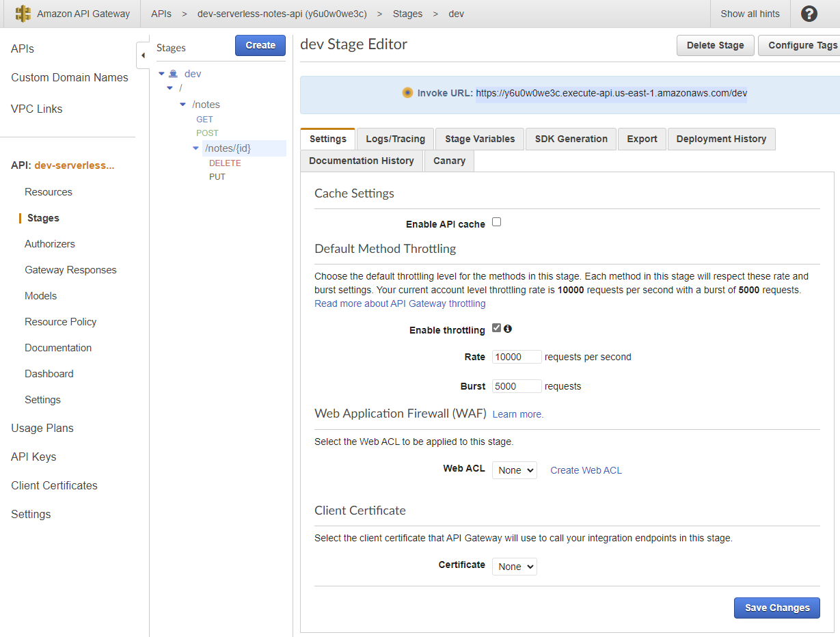Open Stages in the sidebar
Image resolution: width=840 pixels, height=637 pixels.
point(43,218)
